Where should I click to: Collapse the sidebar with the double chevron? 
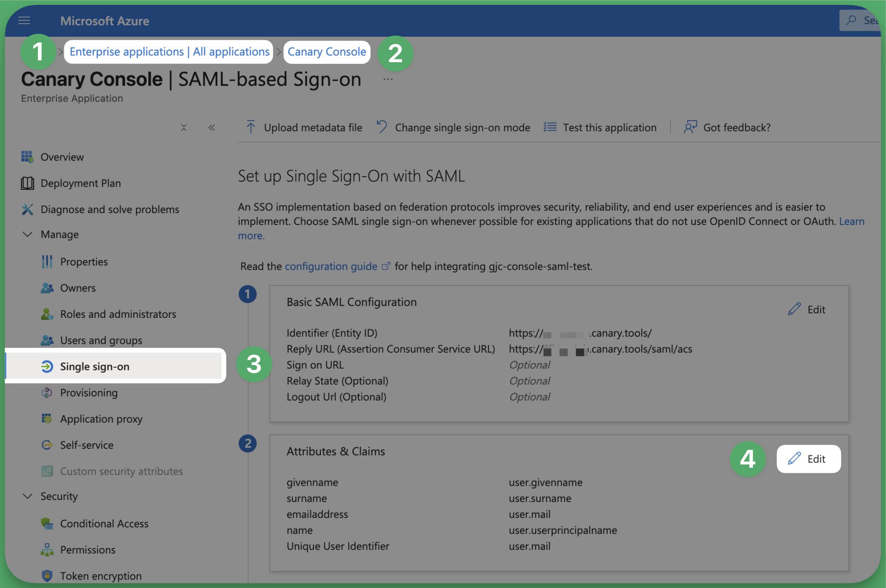pos(212,128)
